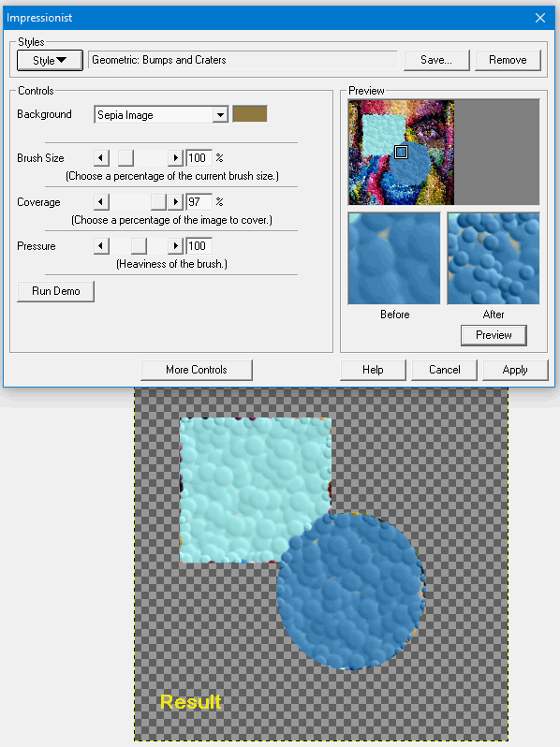The image size is (560, 747).
Task: Click the Coverage percentage field
Action: tap(199, 202)
